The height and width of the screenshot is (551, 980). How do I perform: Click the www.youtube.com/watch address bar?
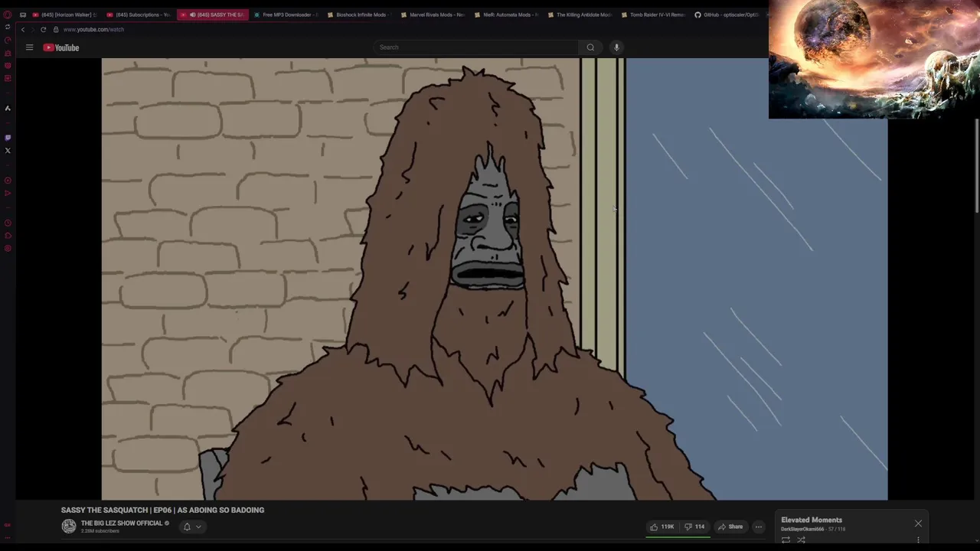coord(93,29)
